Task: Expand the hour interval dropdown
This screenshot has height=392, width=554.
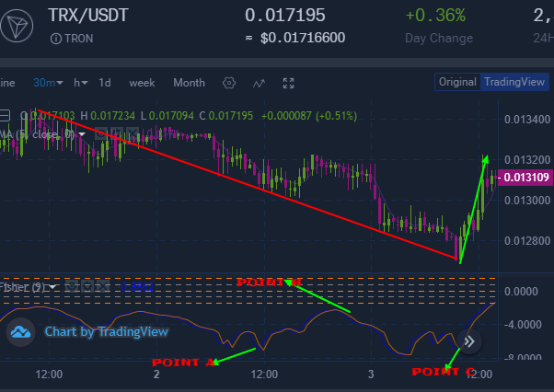Action: click(81, 83)
